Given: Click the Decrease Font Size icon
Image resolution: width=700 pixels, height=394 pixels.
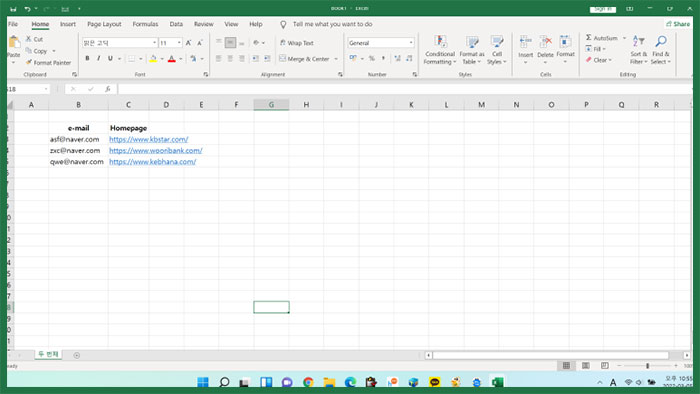Looking at the screenshot, I should point(200,43).
